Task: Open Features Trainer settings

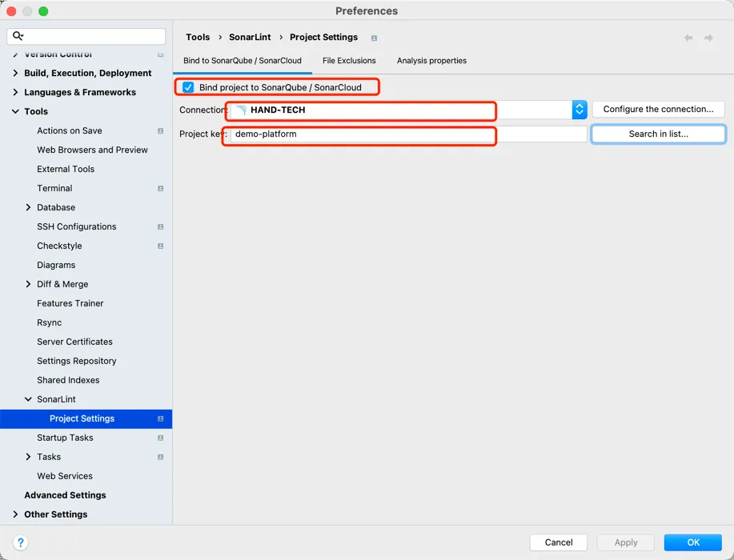Action: point(70,303)
